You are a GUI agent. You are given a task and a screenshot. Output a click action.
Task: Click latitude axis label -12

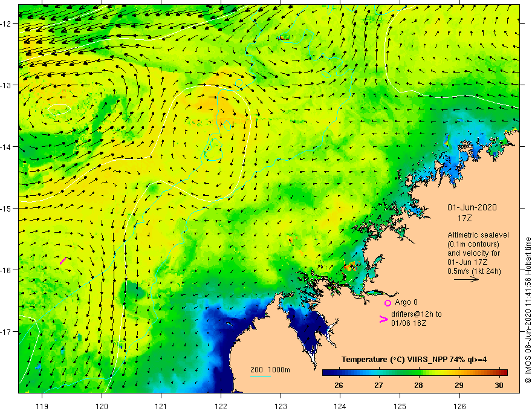[6, 24]
